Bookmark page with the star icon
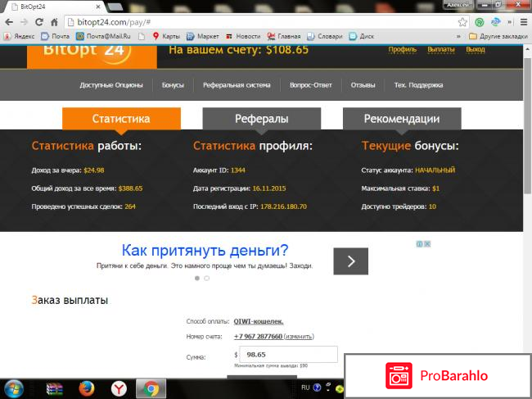The image size is (532, 399). (462, 22)
